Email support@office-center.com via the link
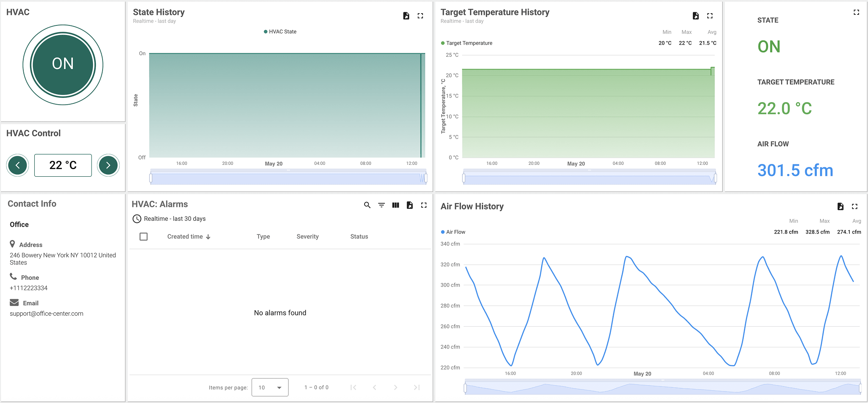The height and width of the screenshot is (403, 868). 47,313
